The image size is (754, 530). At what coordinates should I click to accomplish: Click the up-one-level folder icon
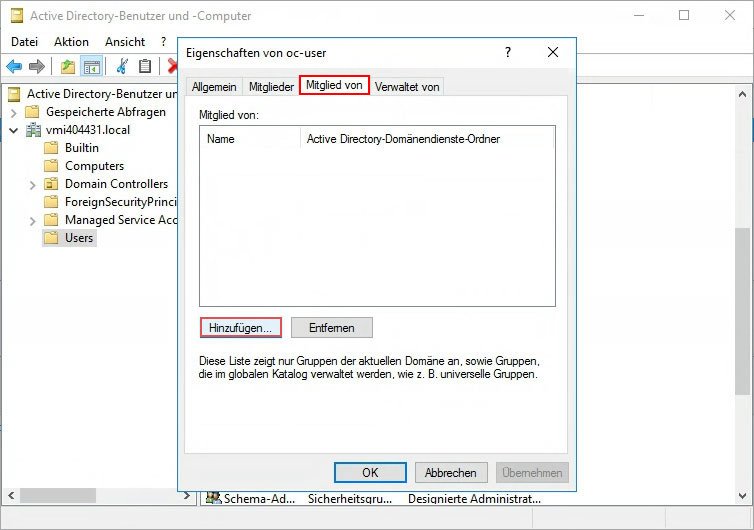click(67, 66)
